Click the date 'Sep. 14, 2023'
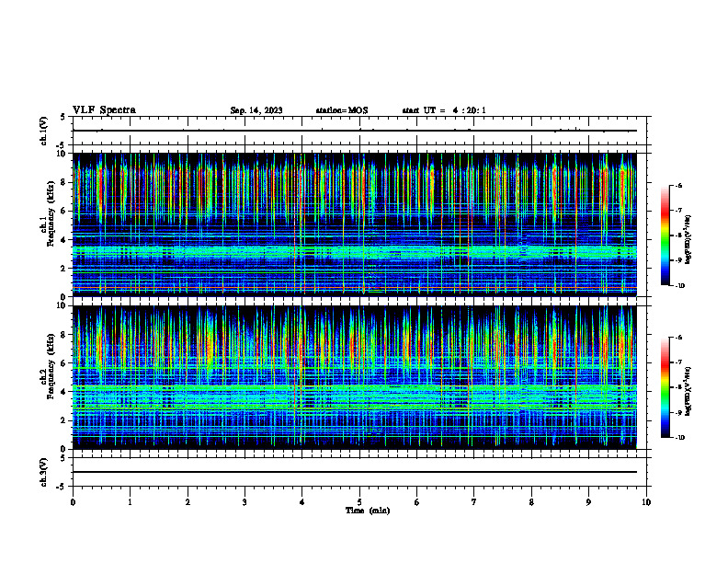The height and width of the screenshot is (563, 728). tap(256, 110)
